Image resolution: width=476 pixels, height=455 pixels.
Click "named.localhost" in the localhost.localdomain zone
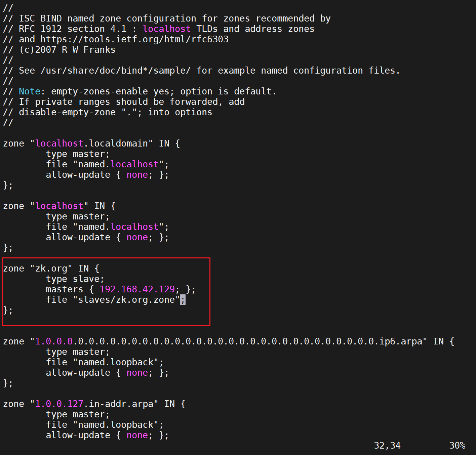click(x=118, y=164)
